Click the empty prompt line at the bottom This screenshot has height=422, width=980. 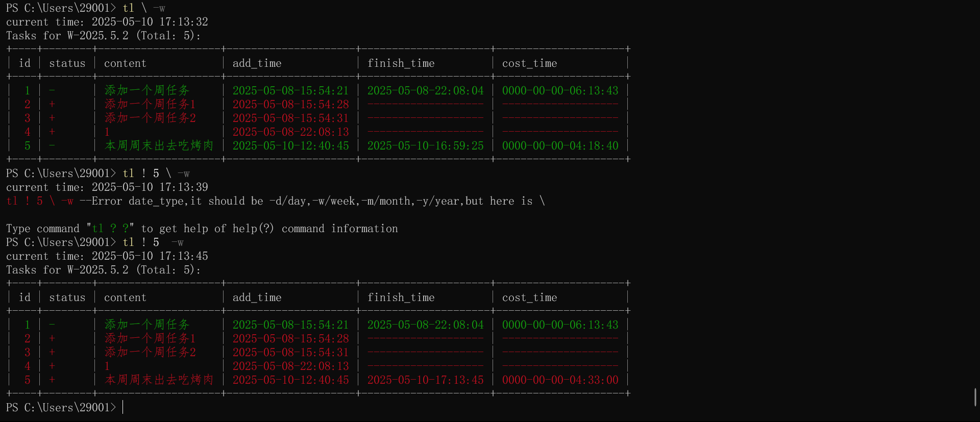[x=306, y=408]
